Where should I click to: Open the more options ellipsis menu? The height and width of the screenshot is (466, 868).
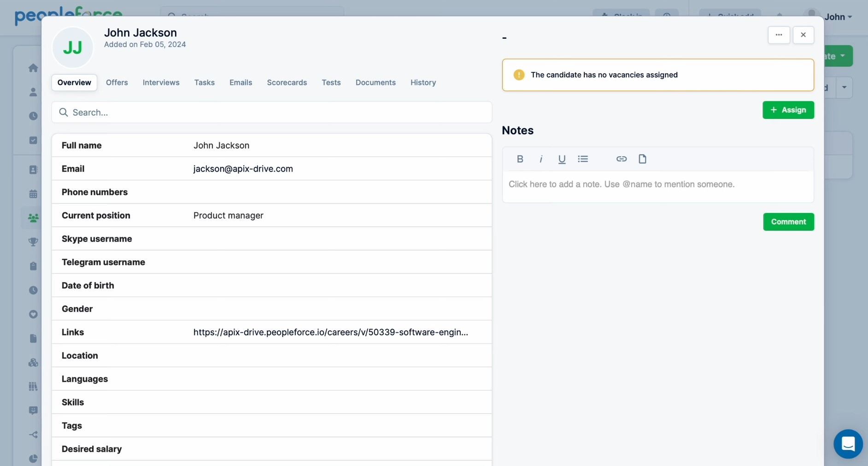coord(779,35)
